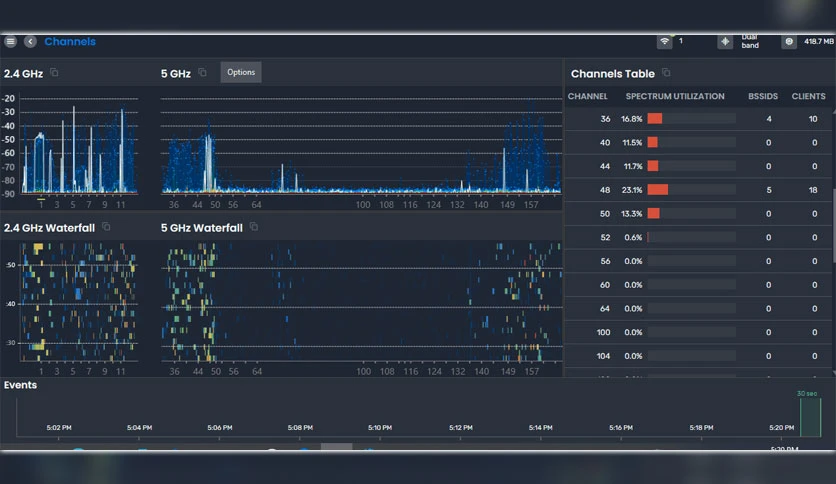Viewport: 836px width, 484px height.
Task: Select the channel 36 row number
Action: (605, 119)
